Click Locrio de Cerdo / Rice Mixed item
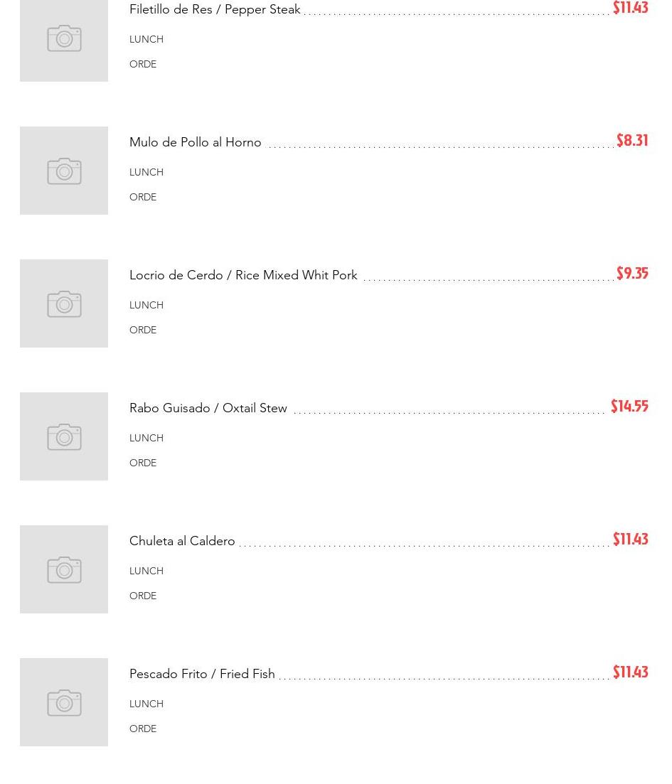The height and width of the screenshot is (784, 672). point(243,275)
